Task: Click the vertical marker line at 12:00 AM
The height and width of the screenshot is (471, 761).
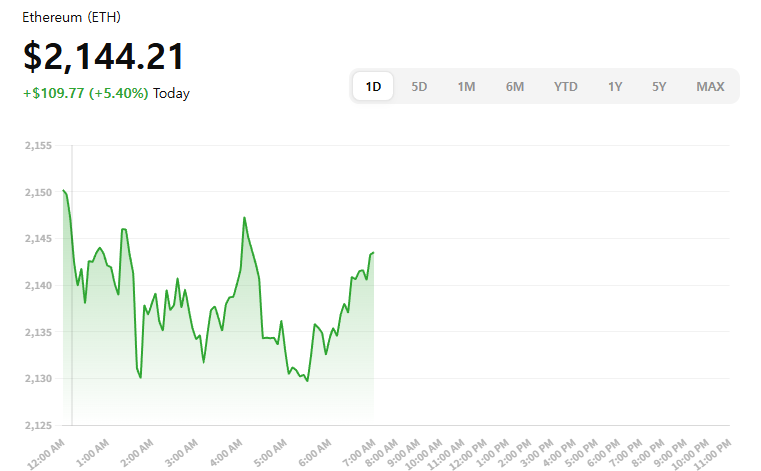Action: pyautogui.click(x=71, y=300)
